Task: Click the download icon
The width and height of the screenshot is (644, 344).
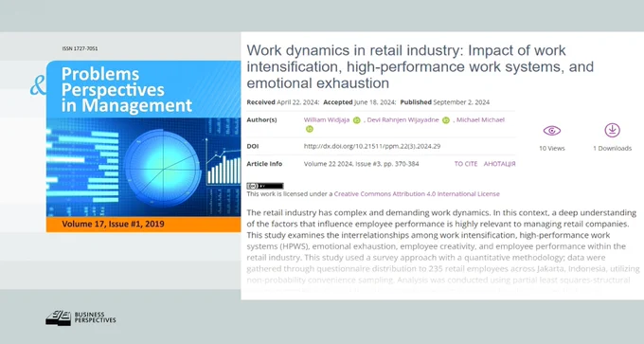Action: (612, 130)
